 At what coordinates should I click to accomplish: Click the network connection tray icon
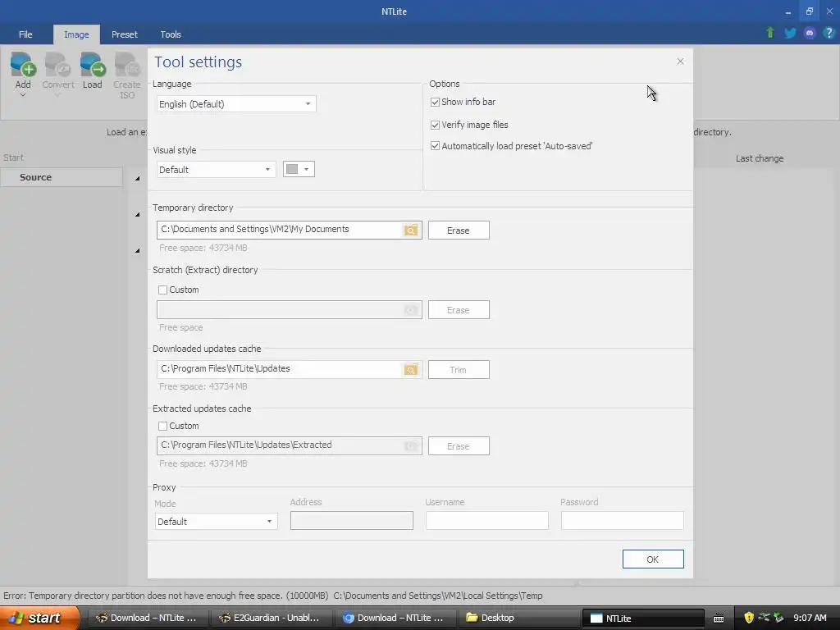click(764, 618)
